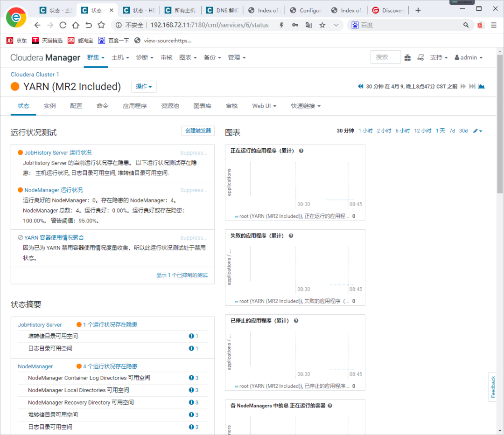Open the 命令 commands tab
Viewport: 504px width, 435px height.
tap(103, 106)
